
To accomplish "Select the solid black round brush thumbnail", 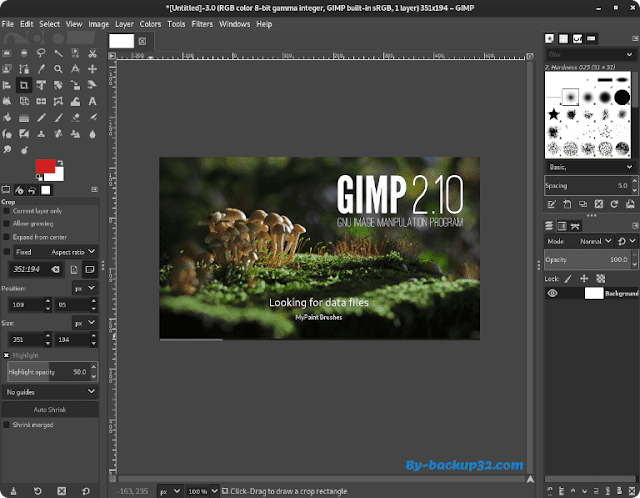I will [622, 97].
